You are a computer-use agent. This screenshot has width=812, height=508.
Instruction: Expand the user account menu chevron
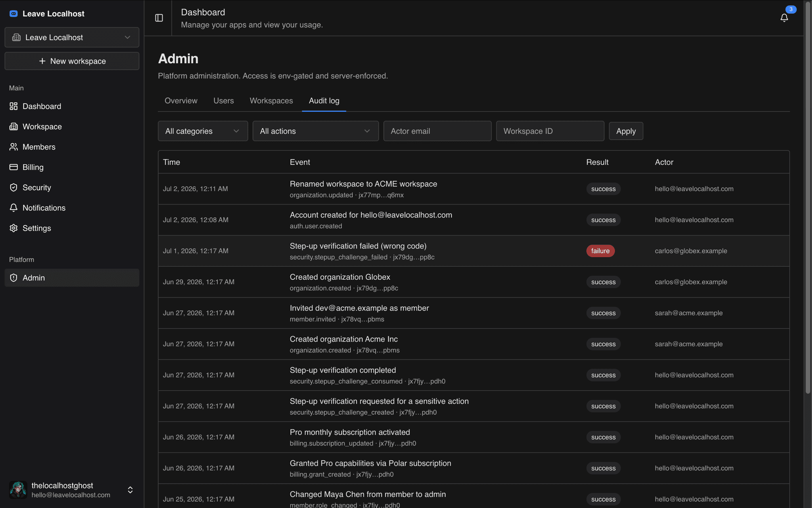tap(130, 490)
